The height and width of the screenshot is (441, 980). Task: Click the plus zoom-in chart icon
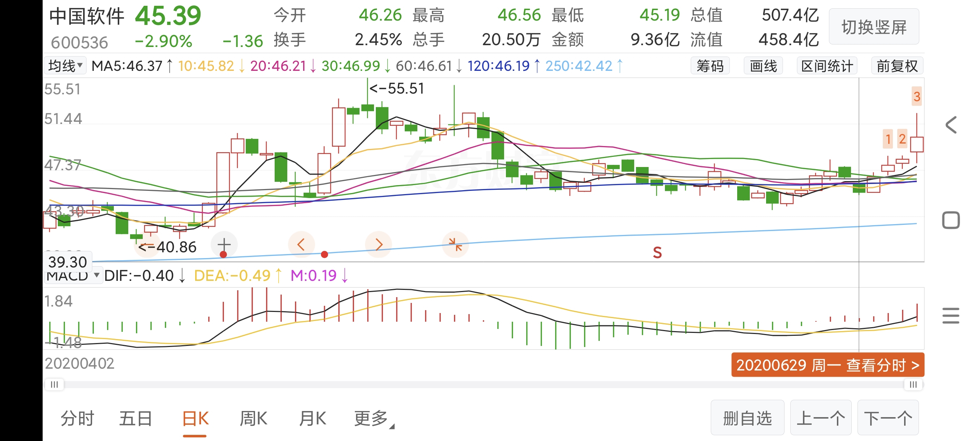[x=224, y=244]
